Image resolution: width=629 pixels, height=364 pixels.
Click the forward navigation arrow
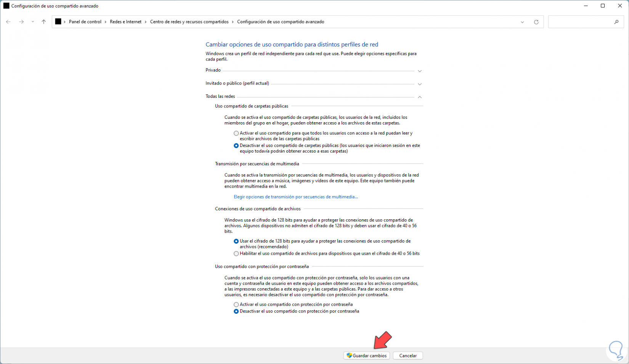21,22
